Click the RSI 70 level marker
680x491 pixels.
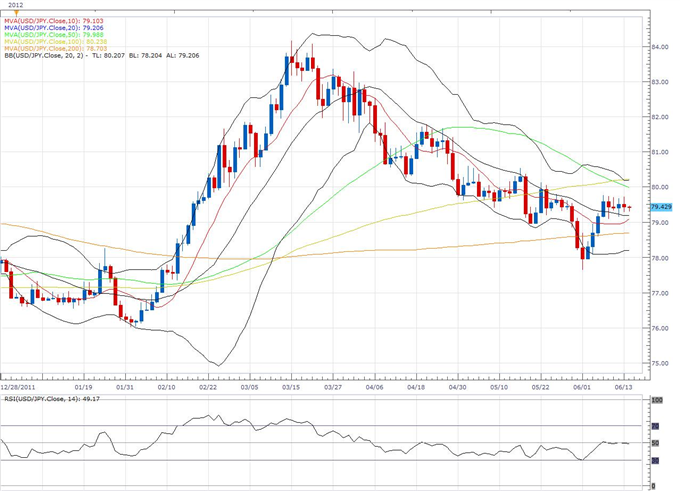coord(656,425)
